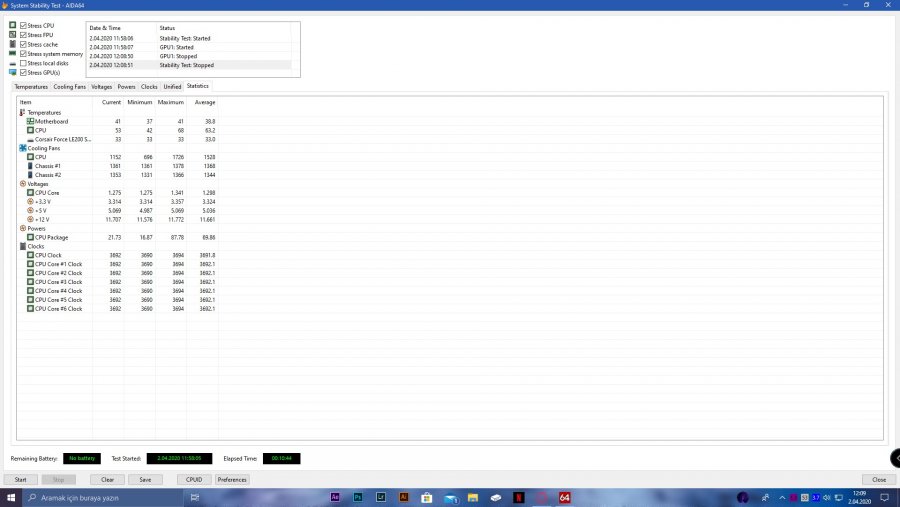Viewport: 900px width, 507px height.
Task: Uncheck the Stress FPU checkbox
Action: pos(24,34)
